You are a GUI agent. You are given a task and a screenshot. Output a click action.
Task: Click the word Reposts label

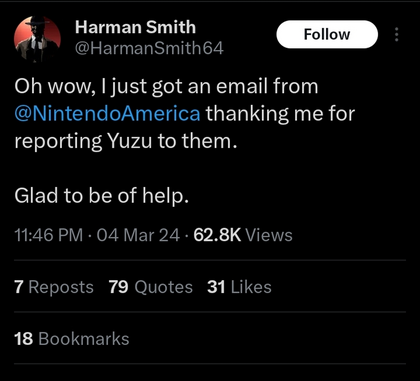[61, 287]
